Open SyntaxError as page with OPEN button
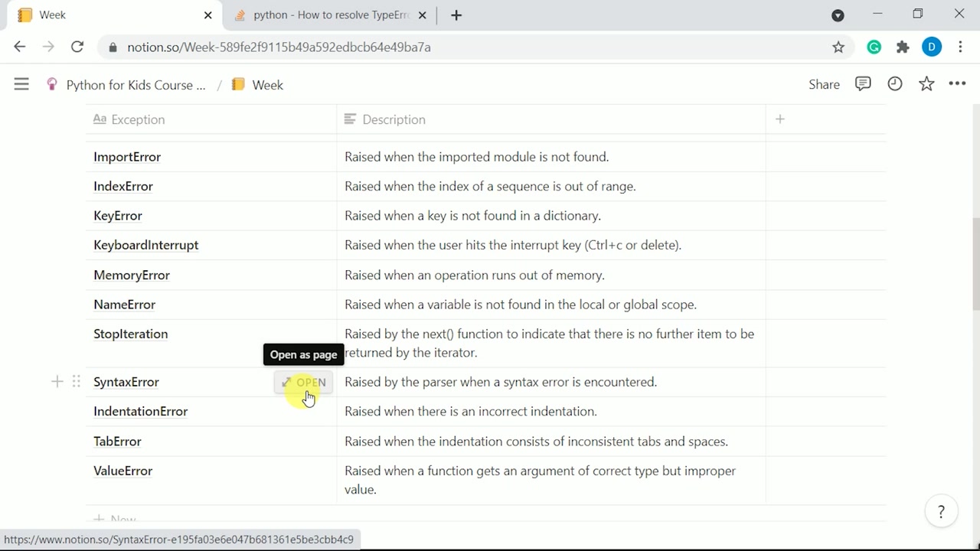This screenshot has height=551, width=980. click(x=303, y=382)
